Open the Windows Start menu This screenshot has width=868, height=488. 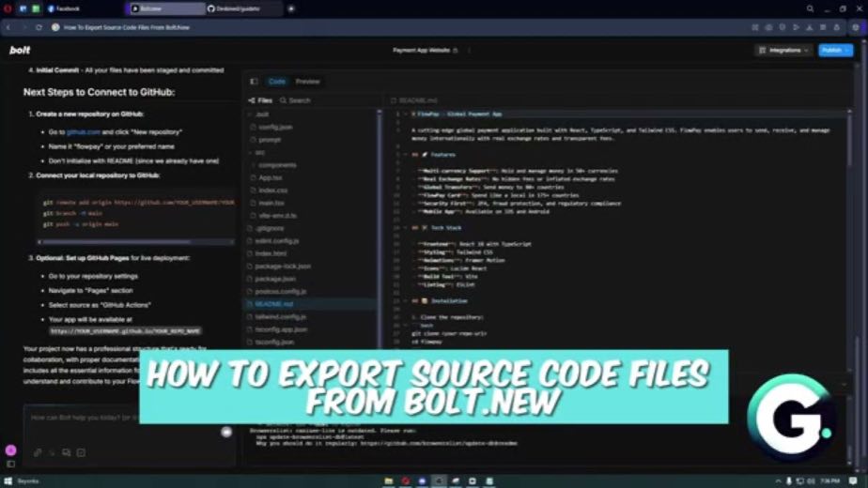(x=8, y=481)
